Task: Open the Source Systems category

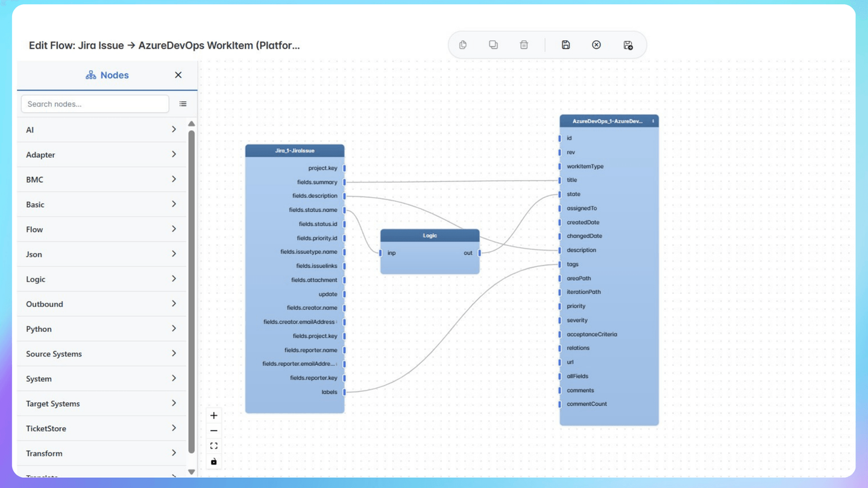Action: point(101,354)
